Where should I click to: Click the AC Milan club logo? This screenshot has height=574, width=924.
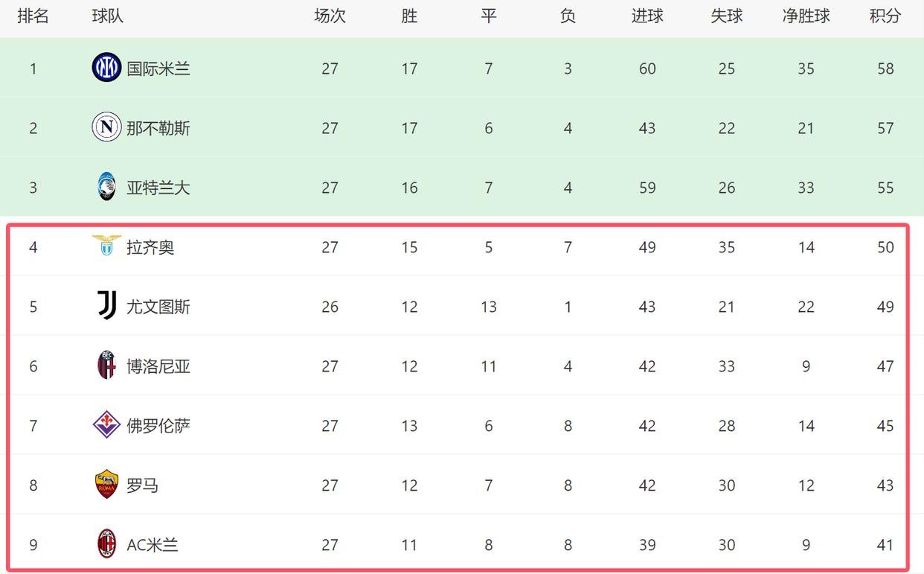(x=106, y=544)
